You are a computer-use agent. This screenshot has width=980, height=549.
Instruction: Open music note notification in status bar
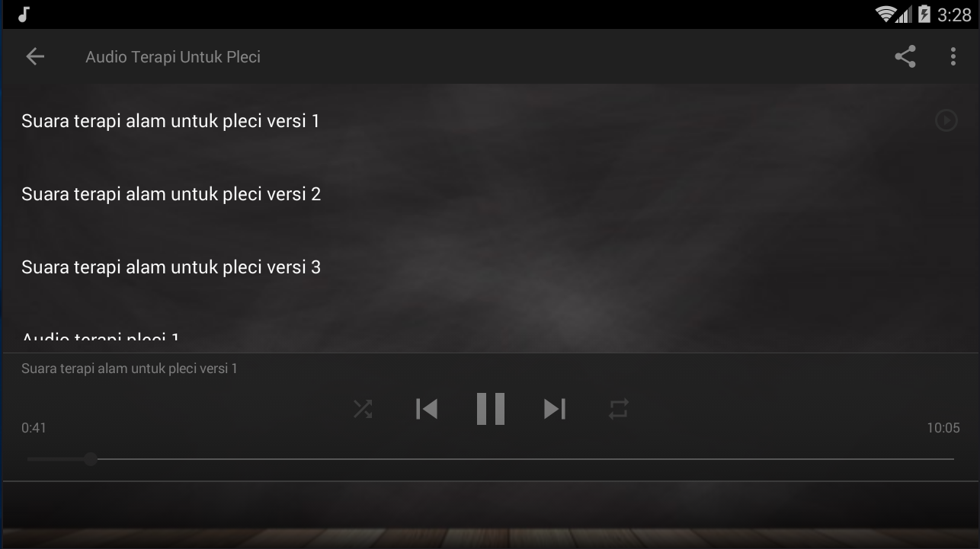pyautogui.click(x=23, y=14)
